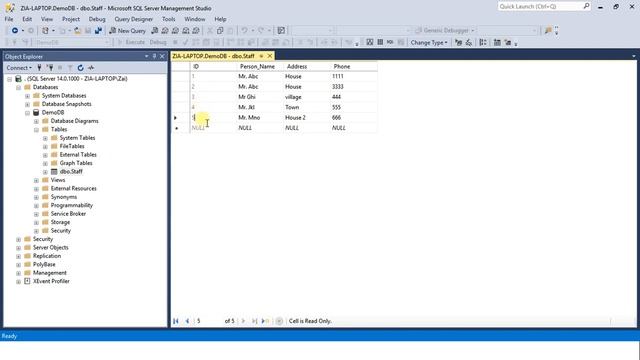The height and width of the screenshot is (360, 640).
Task: Select the XEvent Profiler node
Action: tap(51, 281)
